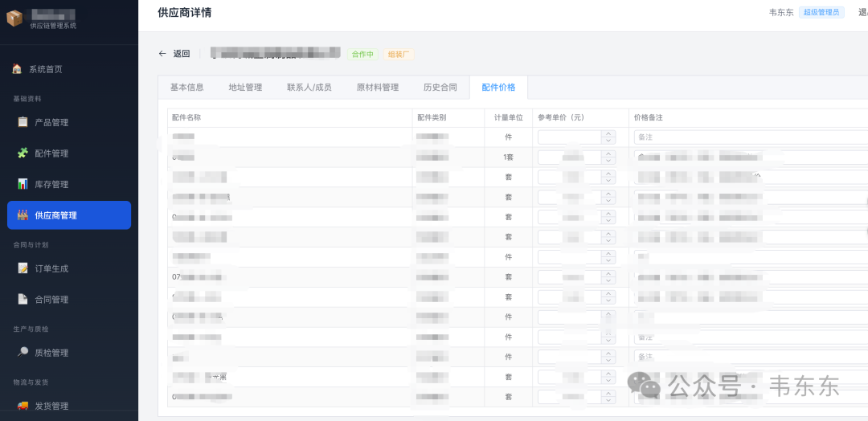Viewport: 868px width, 421px height.
Task: Click up arrow in the 07 row price
Action: point(608,273)
